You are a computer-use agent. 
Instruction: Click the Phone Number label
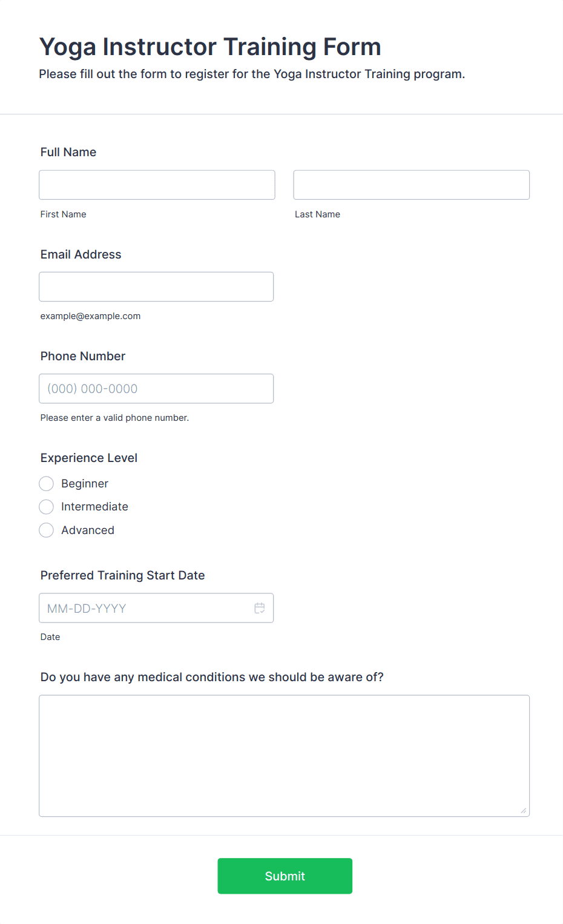click(x=83, y=356)
